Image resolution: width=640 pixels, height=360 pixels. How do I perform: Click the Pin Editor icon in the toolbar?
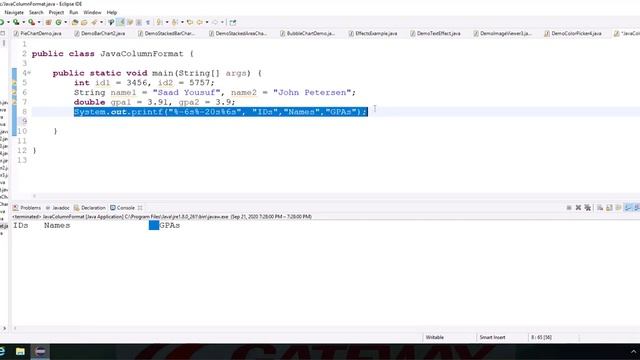tap(233, 22)
